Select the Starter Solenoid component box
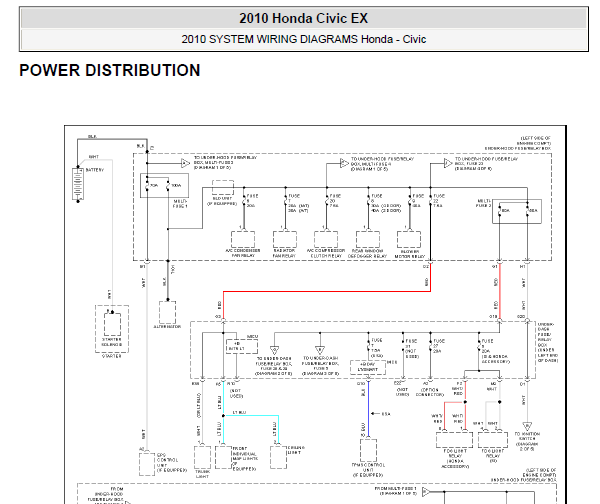The image size is (600, 504). [108, 328]
